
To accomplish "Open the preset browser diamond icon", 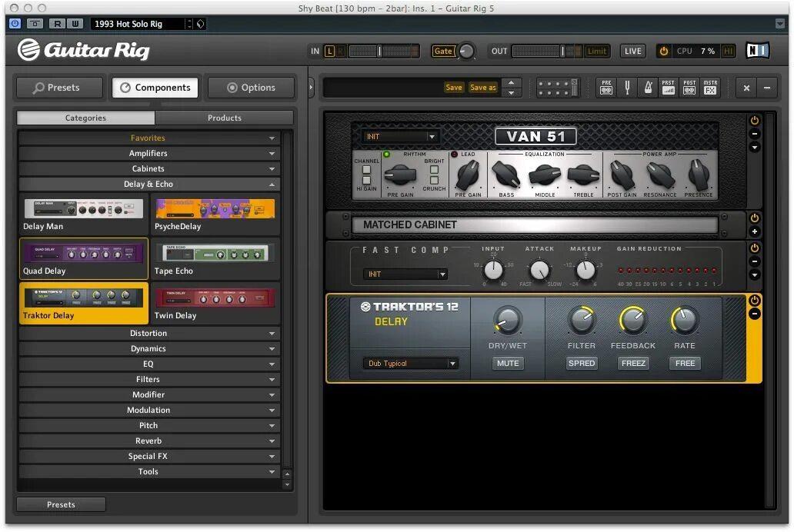I will [201, 24].
